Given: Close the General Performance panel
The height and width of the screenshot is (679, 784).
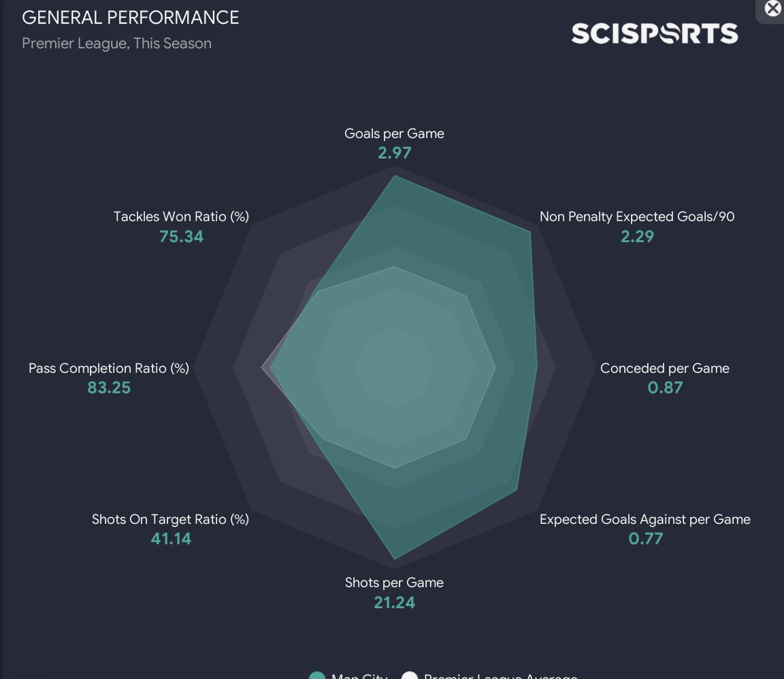Looking at the screenshot, I should tap(773, 8).
